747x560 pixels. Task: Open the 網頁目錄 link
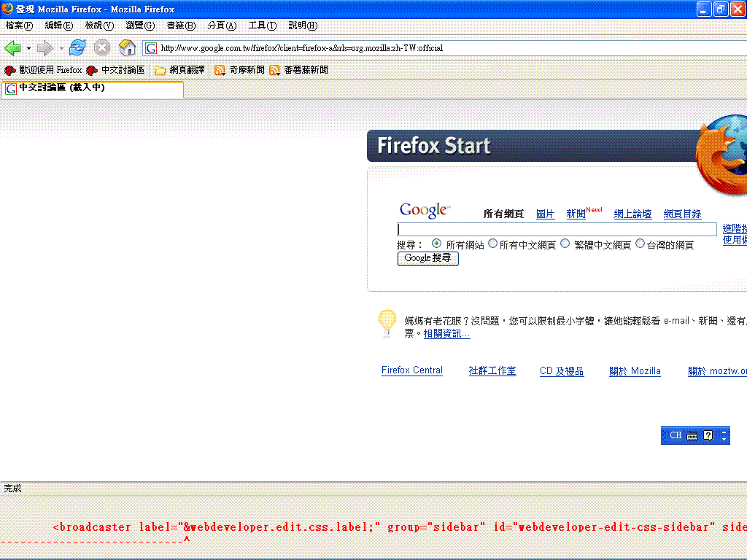pos(683,214)
